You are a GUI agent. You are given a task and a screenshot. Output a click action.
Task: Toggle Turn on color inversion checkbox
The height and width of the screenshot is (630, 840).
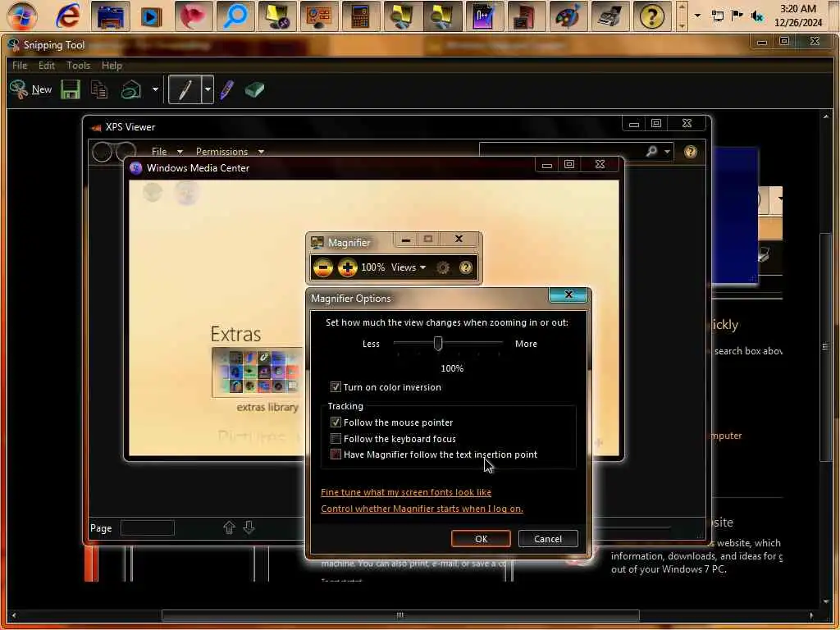point(336,387)
